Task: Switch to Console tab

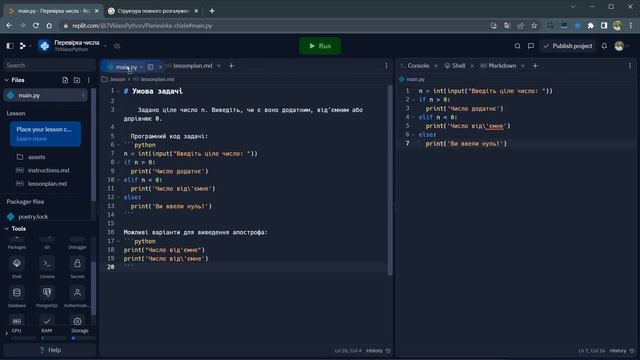Action: [x=418, y=66]
